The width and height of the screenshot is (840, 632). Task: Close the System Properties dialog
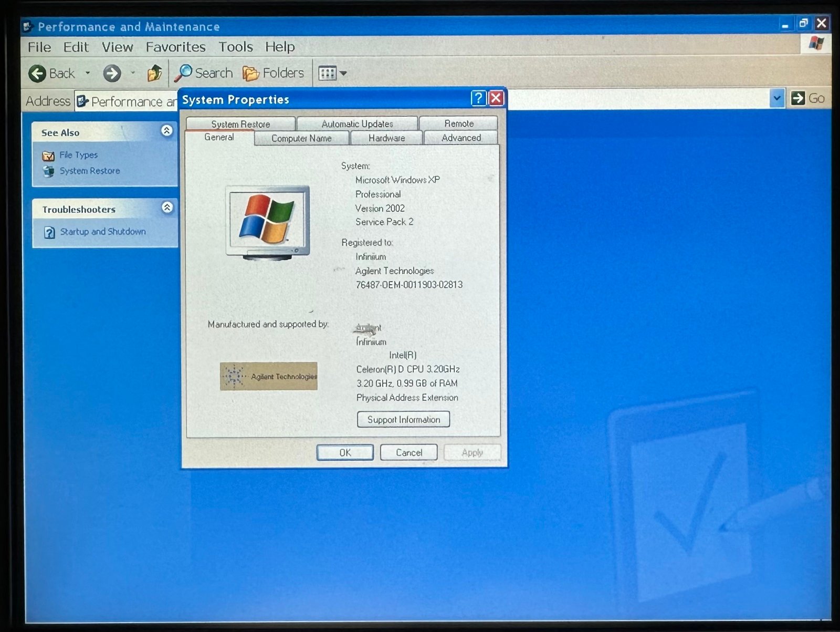click(496, 98)
